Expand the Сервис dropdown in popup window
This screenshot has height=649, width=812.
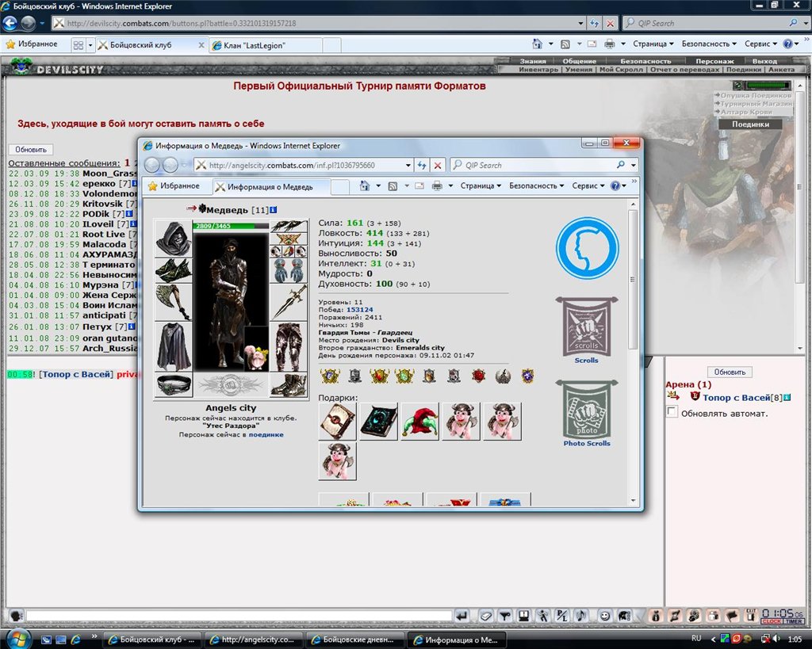point(588,185)
